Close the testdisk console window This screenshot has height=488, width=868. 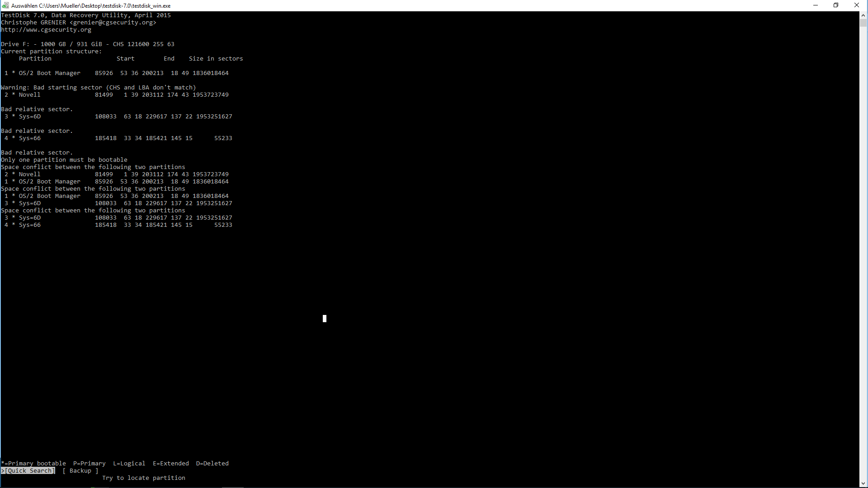point(857,5)
